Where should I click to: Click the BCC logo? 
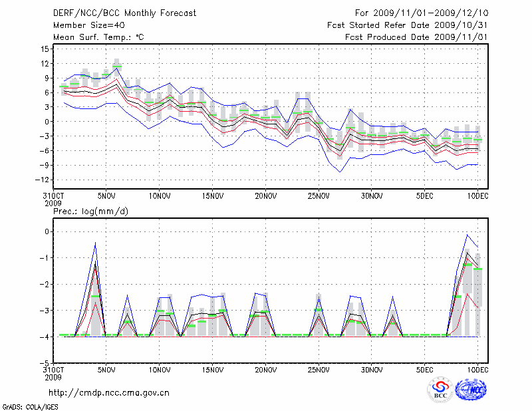(x=440, y=390)
